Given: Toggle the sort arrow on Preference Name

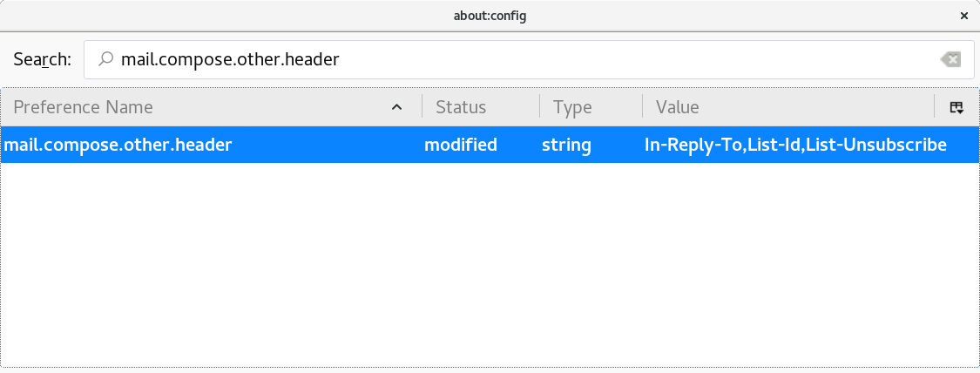Looking at the screenshot, I should [x=396, y=107].
